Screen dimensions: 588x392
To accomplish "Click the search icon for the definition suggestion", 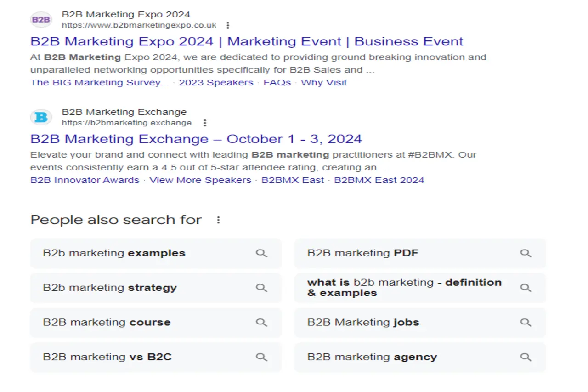I will tap(526, 288).
